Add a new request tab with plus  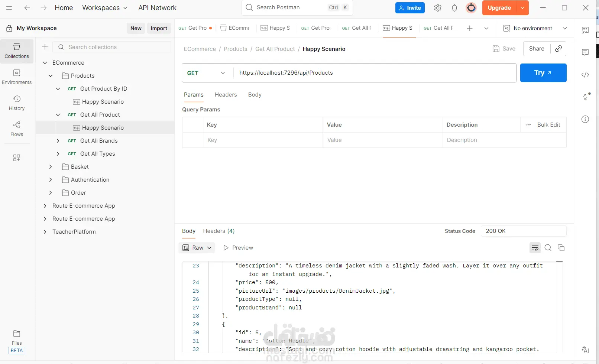[470, 28]
